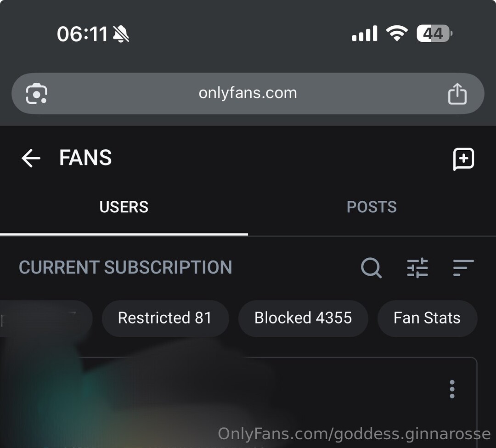496x448 pixels.
Task: Select the Restricted 81 filter chip
Action: click(x=165, y=318)
